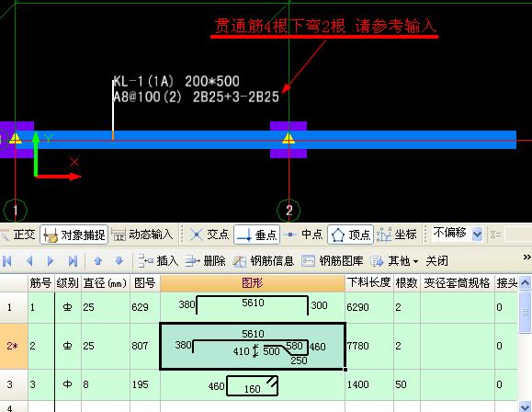Toggle 垂点 perpendicular snap

(x=257, y=235)
